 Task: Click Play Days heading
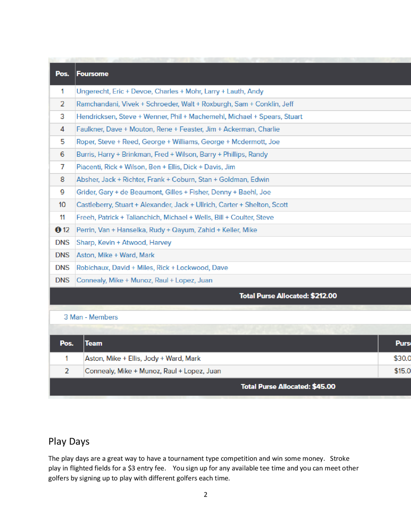click(69, 441)
